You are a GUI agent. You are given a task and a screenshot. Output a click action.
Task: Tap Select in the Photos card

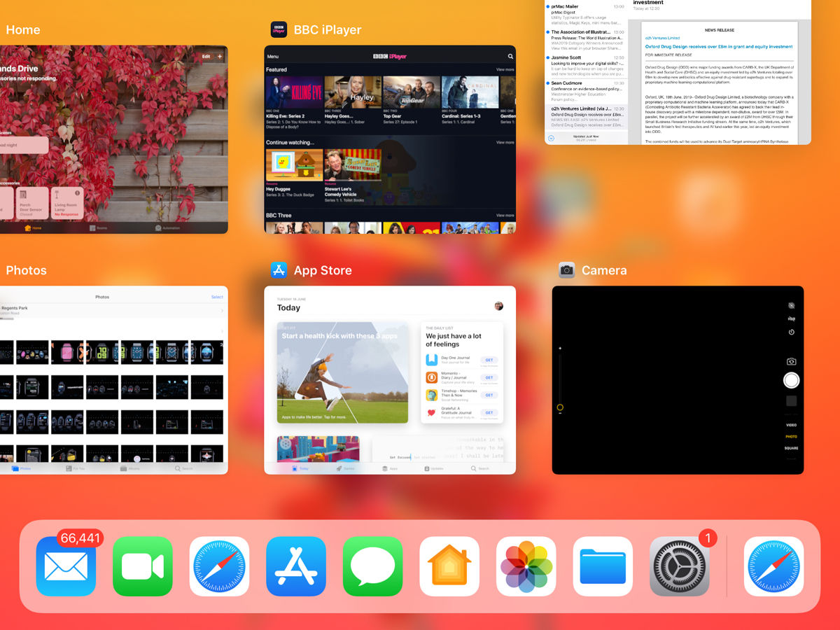217,296
